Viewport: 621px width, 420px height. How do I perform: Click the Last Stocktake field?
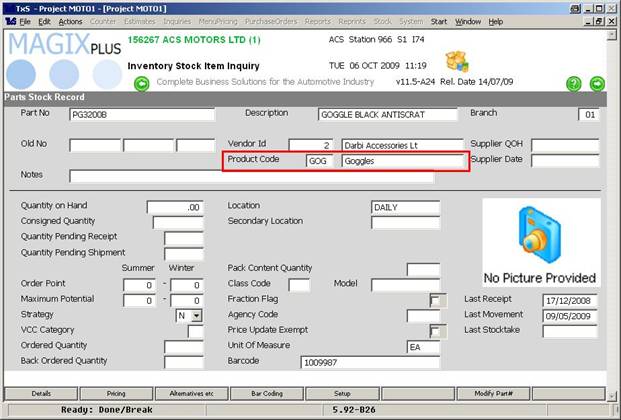tap(570, 332)
